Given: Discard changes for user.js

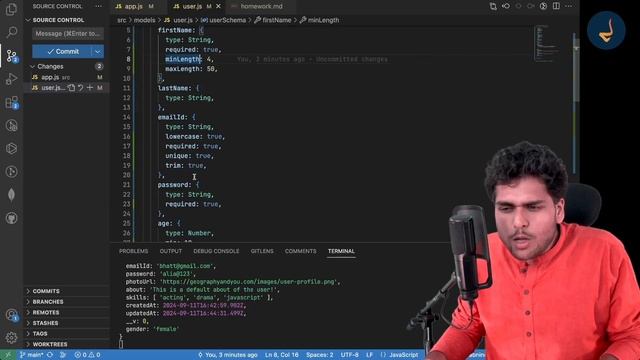Looking at the screenshot, I should [x=80, y=88].
